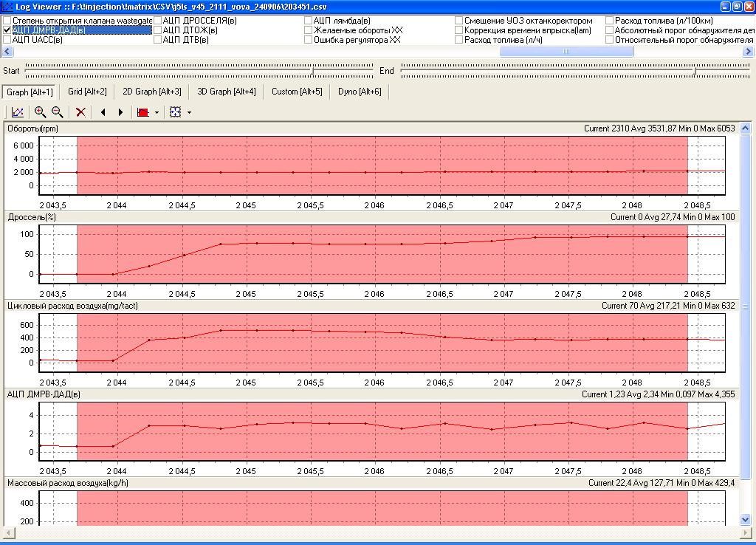The height and width of the screenshot is (545, 756).
Task: Click the red selection area icon
Action: (142, 112)
